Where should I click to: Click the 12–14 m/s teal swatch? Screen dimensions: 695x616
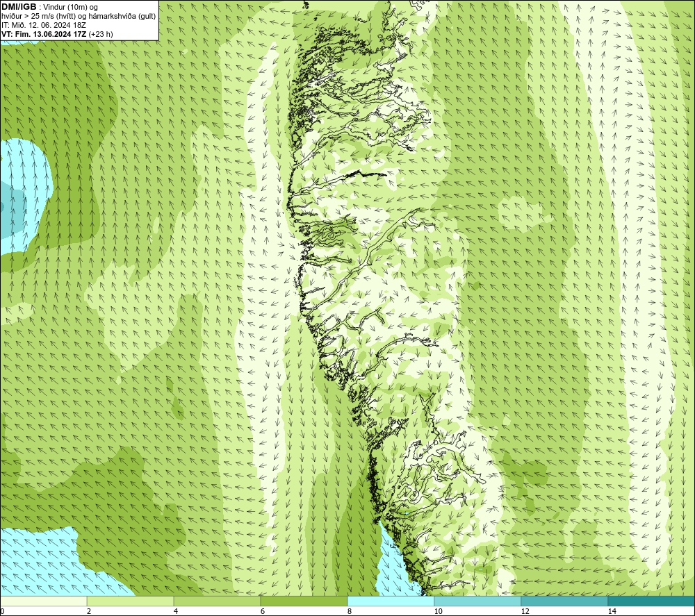[564, 601]
